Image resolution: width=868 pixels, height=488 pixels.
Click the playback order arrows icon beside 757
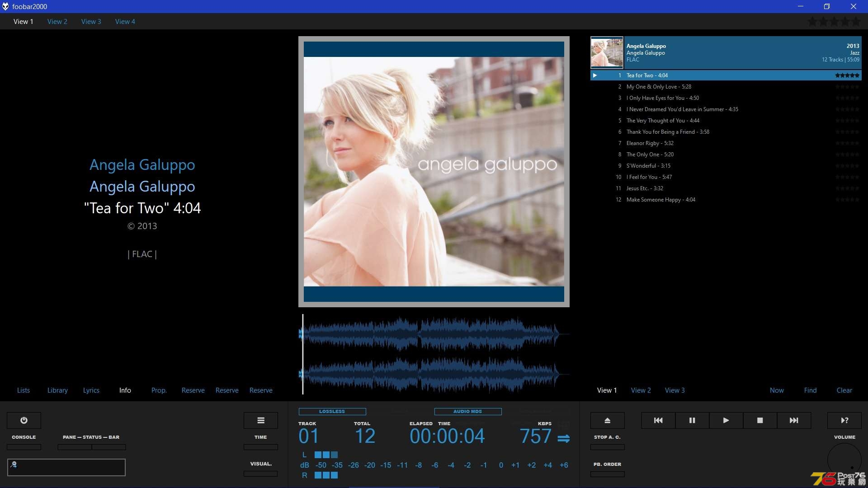[x=563, y=438]
